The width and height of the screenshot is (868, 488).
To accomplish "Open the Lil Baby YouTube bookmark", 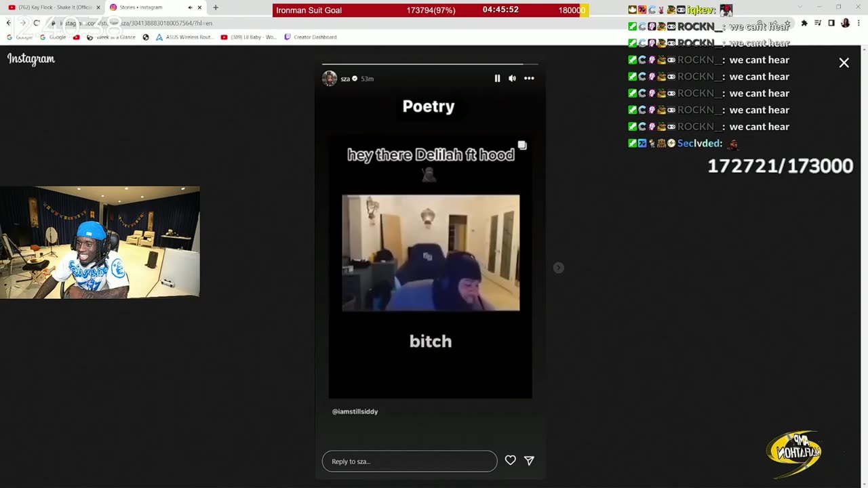I will coord(249,37).
